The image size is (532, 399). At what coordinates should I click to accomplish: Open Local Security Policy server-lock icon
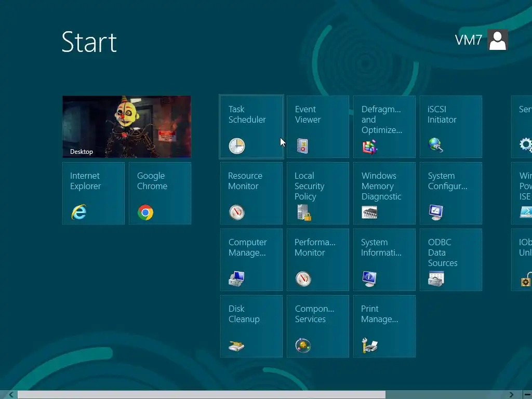tap(304, 212)
